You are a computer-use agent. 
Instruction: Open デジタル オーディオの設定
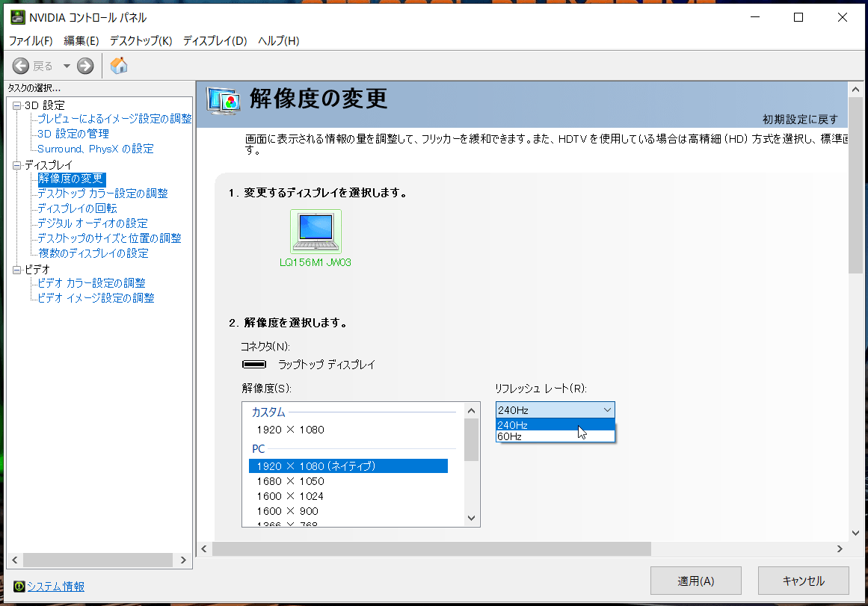93,223
